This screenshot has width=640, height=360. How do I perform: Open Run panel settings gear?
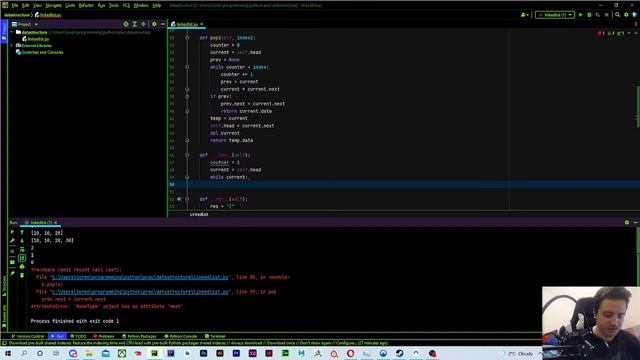click(627, 222)
